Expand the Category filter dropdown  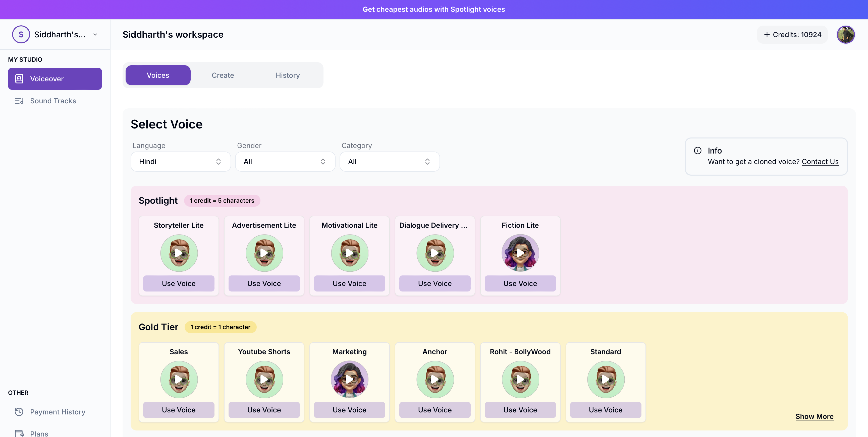point(389,162)
